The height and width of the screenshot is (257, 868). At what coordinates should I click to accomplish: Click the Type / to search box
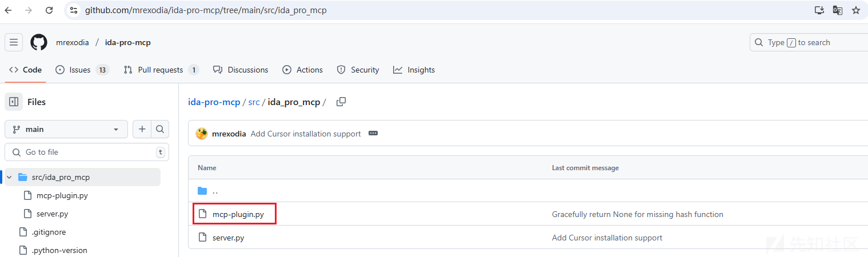[809, 42]
